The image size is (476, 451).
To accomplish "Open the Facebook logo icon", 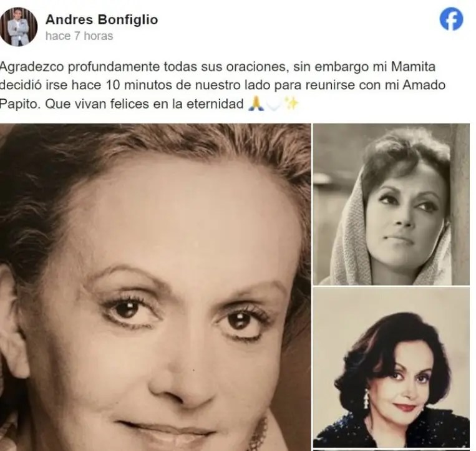I will pos(452,19).
